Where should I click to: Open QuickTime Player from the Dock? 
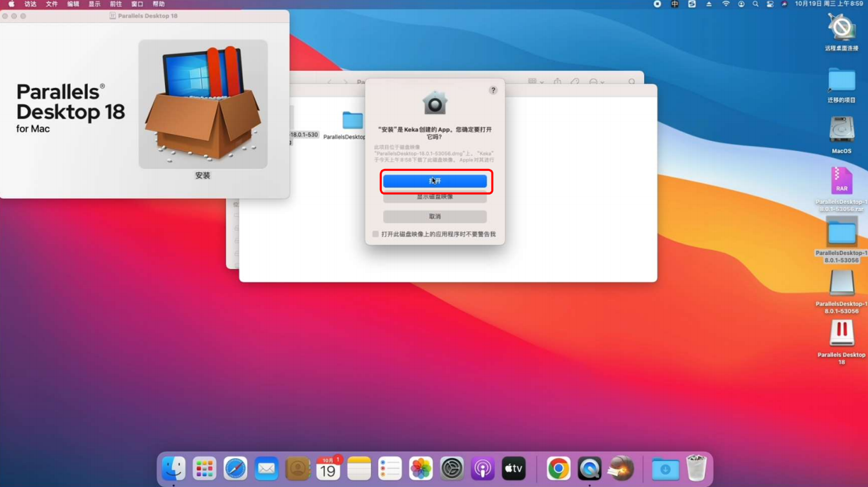pyautogui.click(x=590, y=469)
